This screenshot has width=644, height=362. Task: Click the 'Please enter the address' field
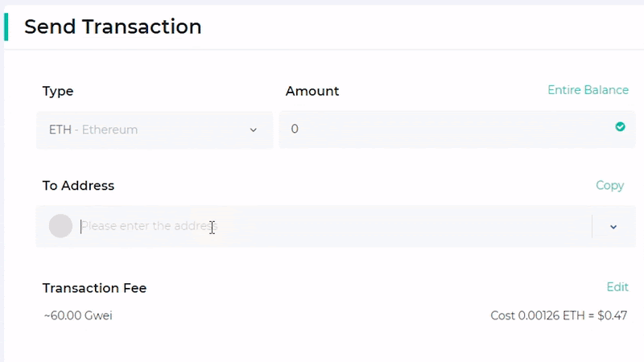335,226
